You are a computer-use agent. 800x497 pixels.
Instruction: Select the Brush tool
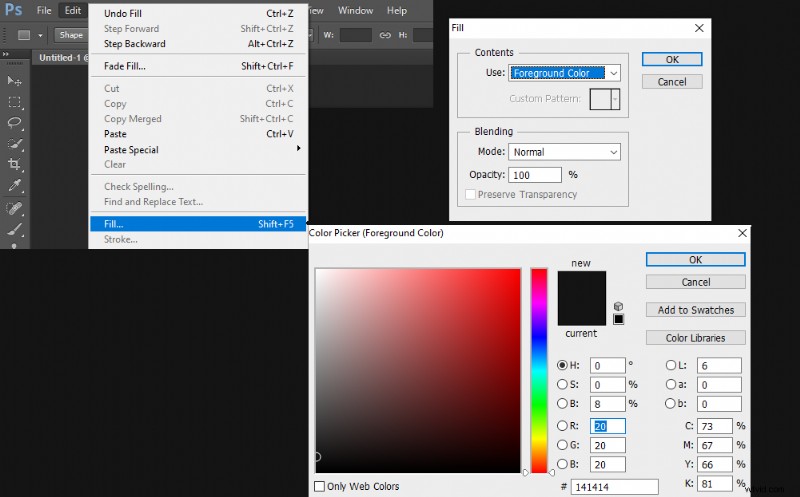pos(14,230)
